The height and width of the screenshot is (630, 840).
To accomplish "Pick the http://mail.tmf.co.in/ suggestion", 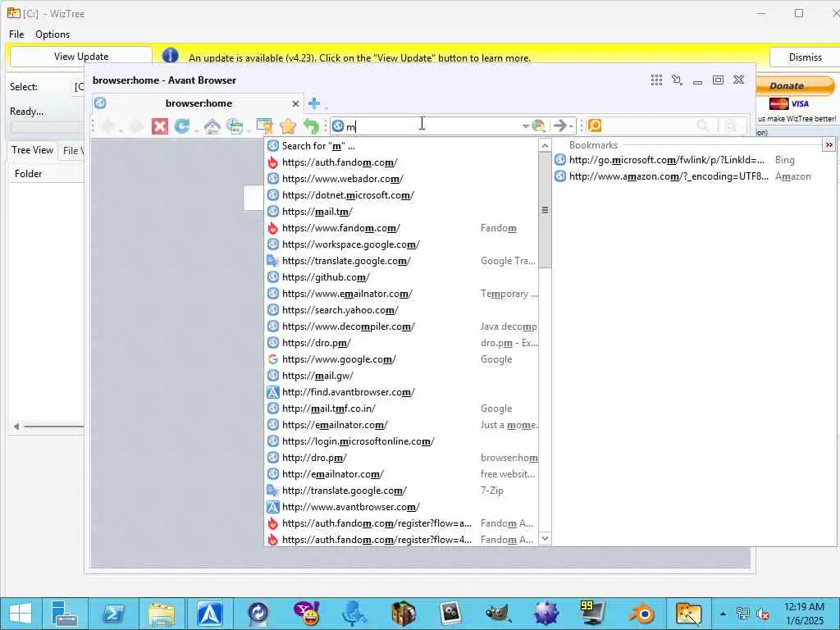I will (402, 409).
